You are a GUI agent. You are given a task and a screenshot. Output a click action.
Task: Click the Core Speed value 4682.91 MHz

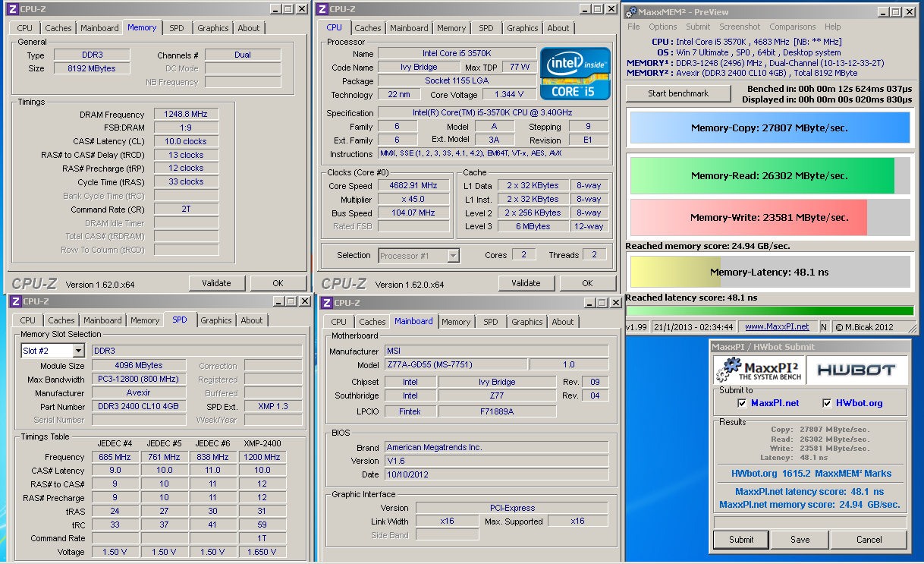tap(414, 186)
